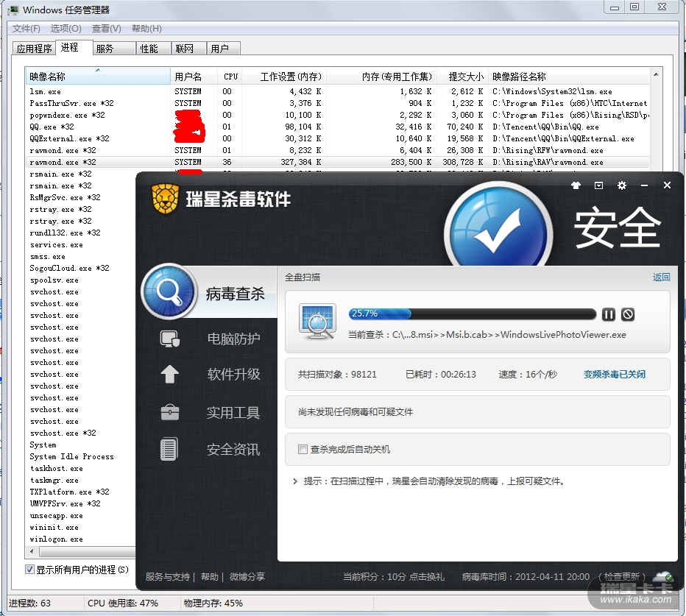Click horizontal scrollbar left arrow in process list

[x=32, y=551]
